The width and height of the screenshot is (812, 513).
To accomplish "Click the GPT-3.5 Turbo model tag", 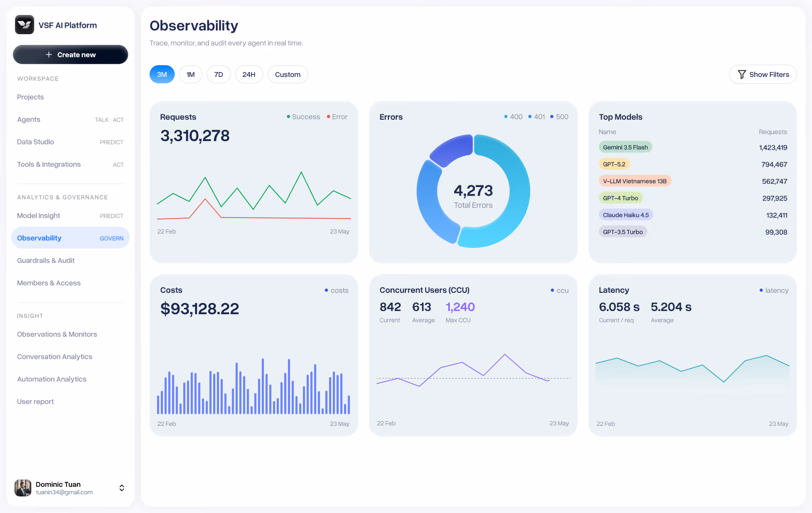I will pos(623,232).
